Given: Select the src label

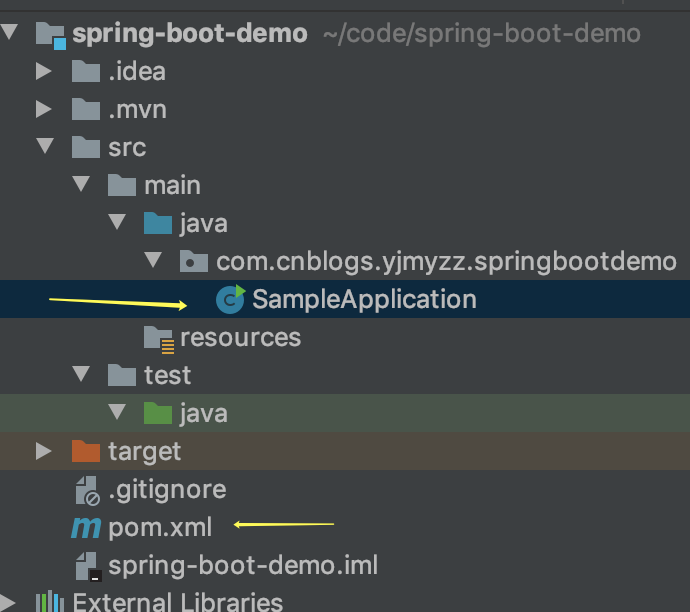Looking at the screenshot, I should 127,148.
